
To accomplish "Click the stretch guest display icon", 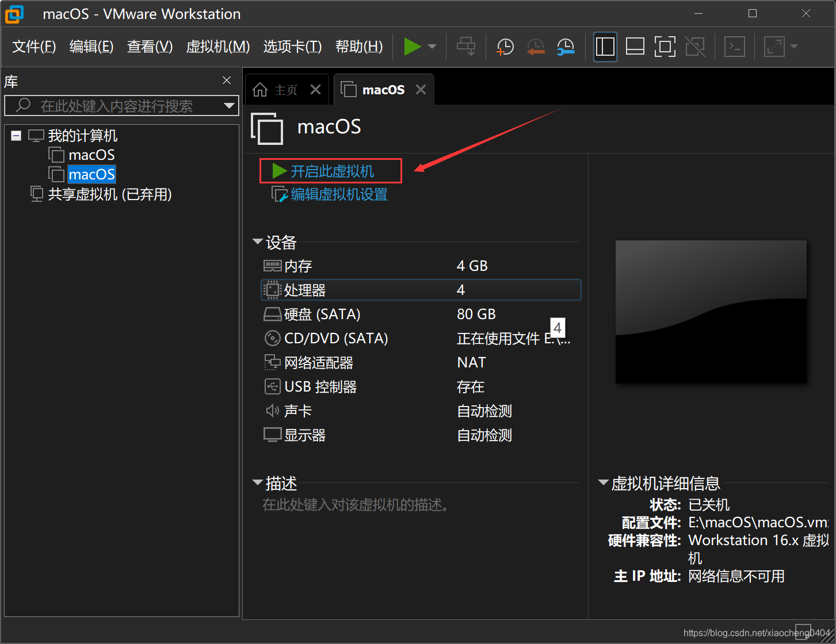I will tap(774, 47).
